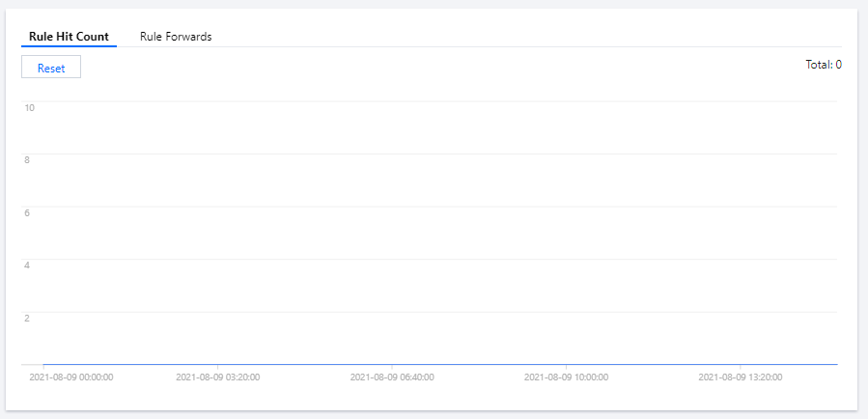Open the Rule Forwards tab

click(x=176, y=37)
